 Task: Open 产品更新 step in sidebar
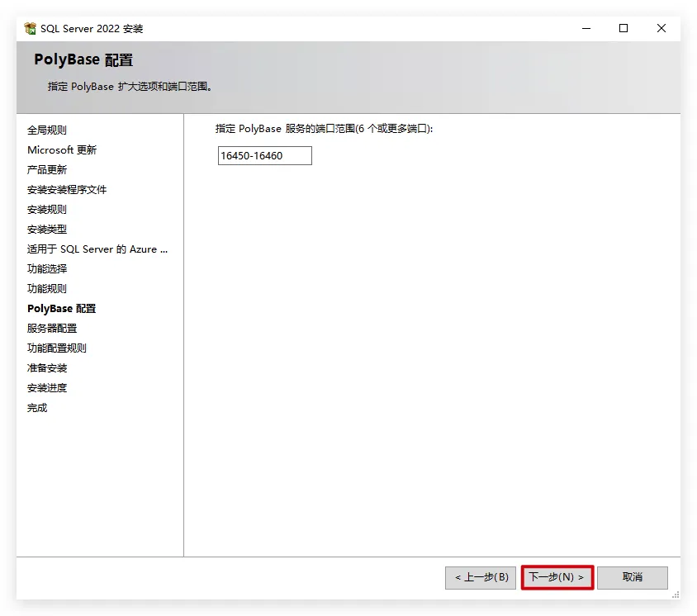(x=47, y=170)
